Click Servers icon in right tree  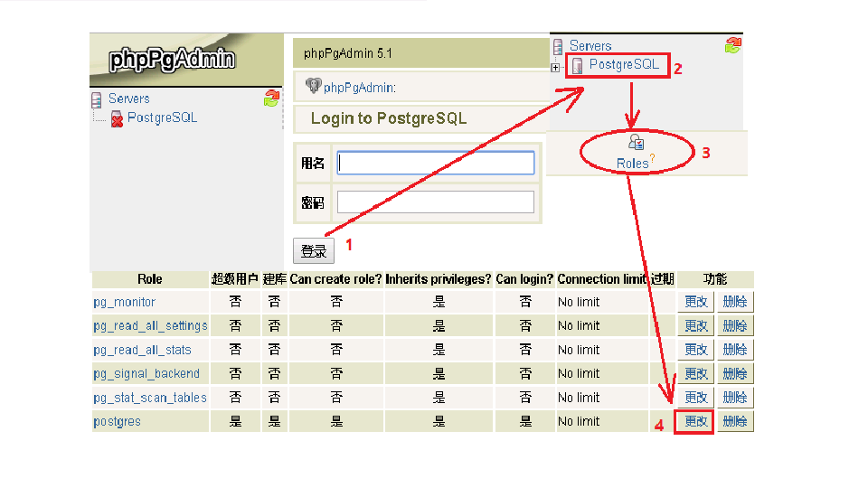(x=558, y=47)
